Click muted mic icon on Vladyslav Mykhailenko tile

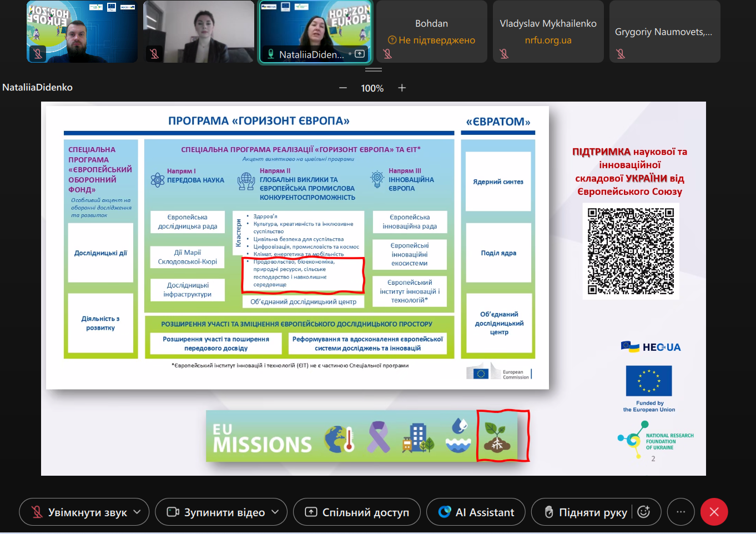point(504,54)
